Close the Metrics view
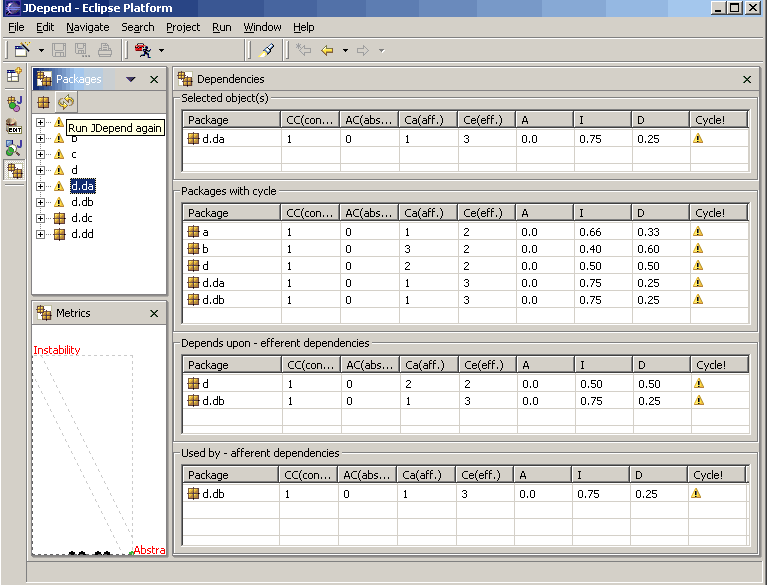This screenshot has height=585, width=767. tap(154, 313)
